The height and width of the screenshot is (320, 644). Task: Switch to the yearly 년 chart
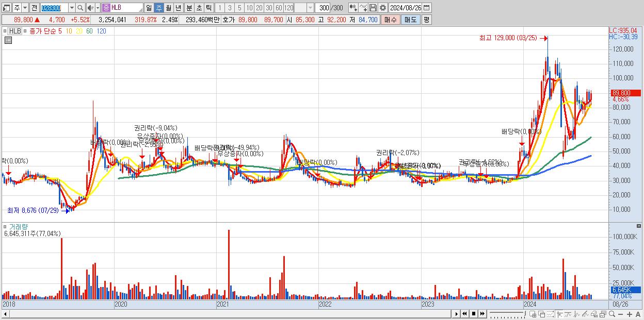click(x=178, y=8)
